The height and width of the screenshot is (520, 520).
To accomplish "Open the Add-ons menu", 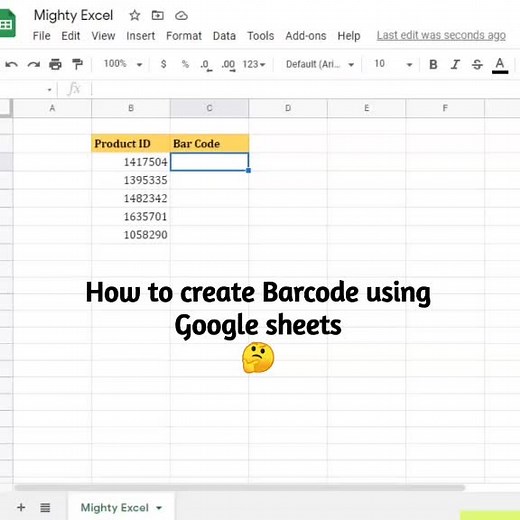I will pyautogui.click(x=306, y=36).
